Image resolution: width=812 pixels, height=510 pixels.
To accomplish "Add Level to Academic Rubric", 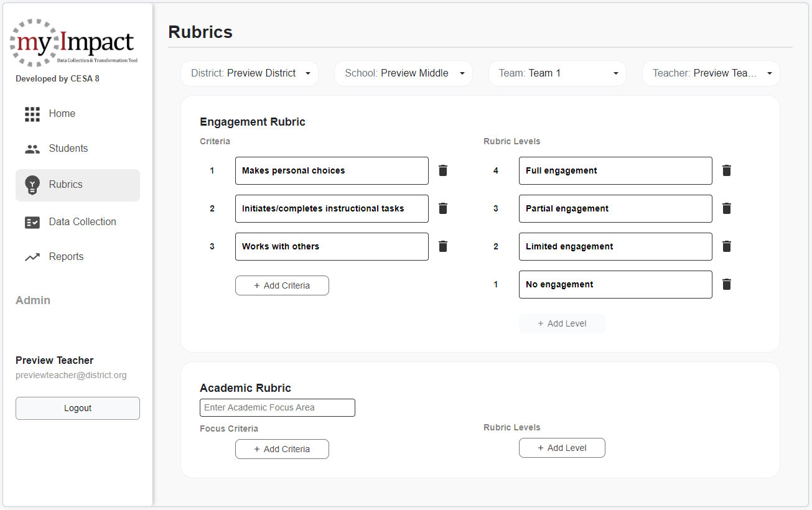I will click(562, 448).
